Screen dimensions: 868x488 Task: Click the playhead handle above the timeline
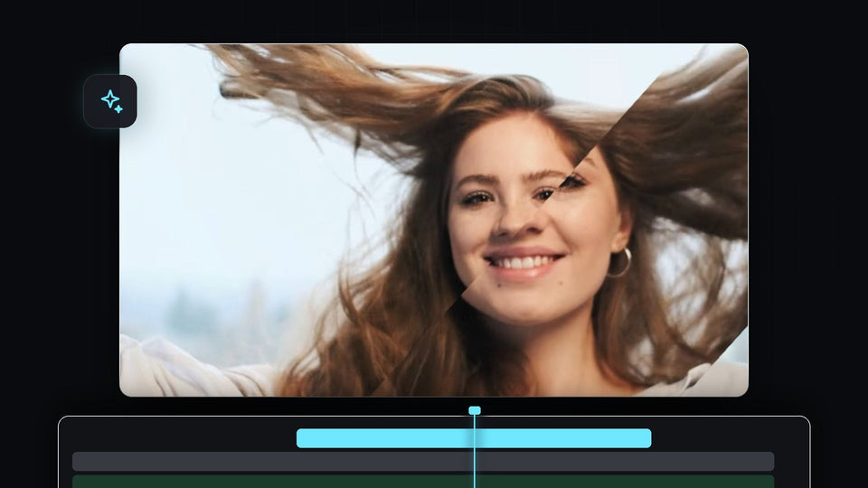475,410
